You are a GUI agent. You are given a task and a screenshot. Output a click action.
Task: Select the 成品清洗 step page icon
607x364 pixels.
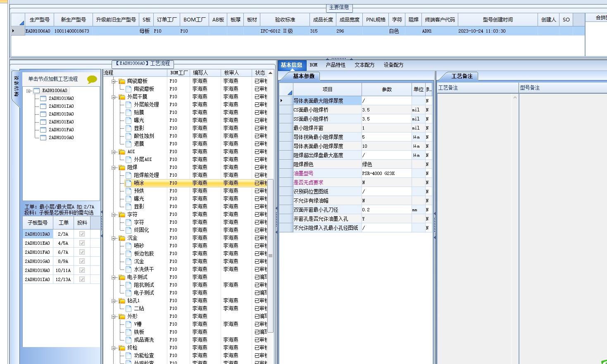pyautogui.click(x=129, y=340)
